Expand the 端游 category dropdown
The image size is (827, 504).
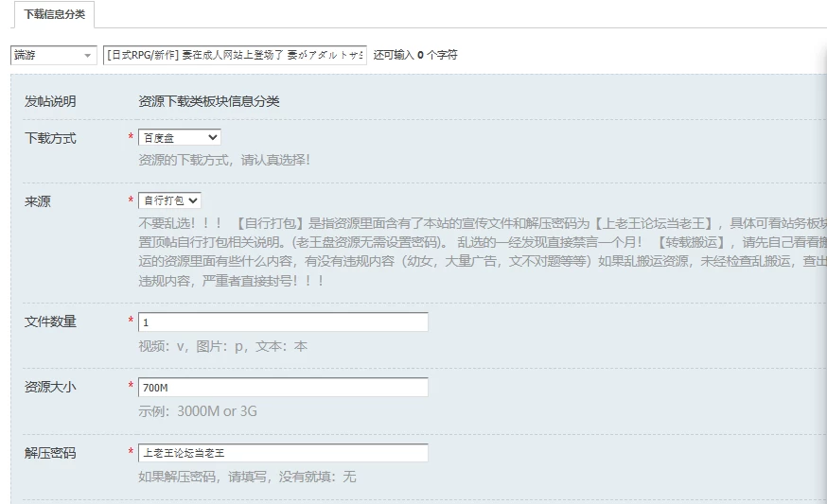tap(53, 55)
